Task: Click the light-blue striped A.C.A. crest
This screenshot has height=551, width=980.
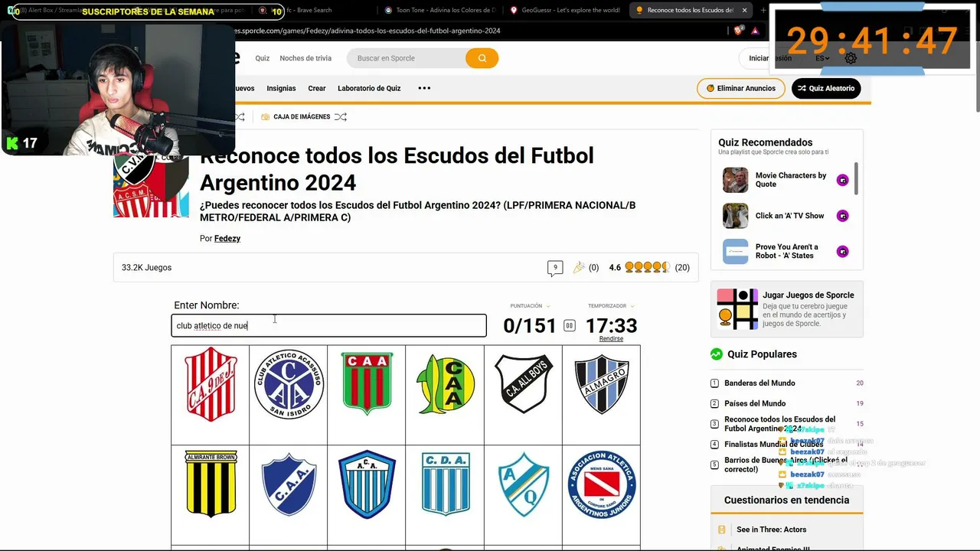Action: coord(367,484)
